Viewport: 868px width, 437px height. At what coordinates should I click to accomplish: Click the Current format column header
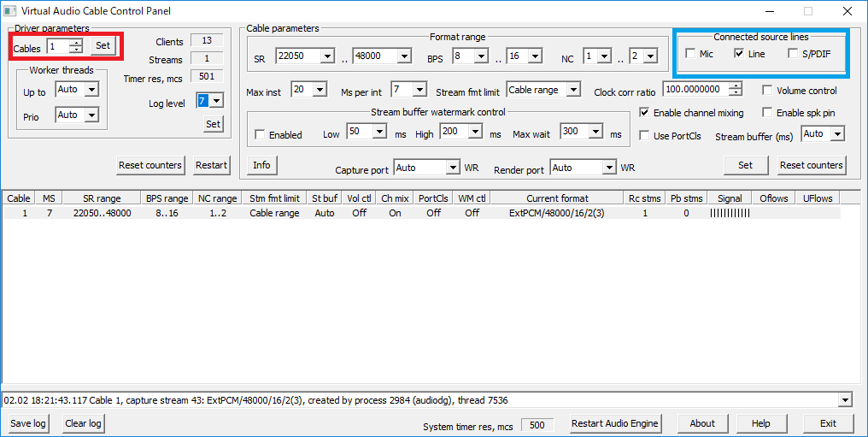point(556,198)
